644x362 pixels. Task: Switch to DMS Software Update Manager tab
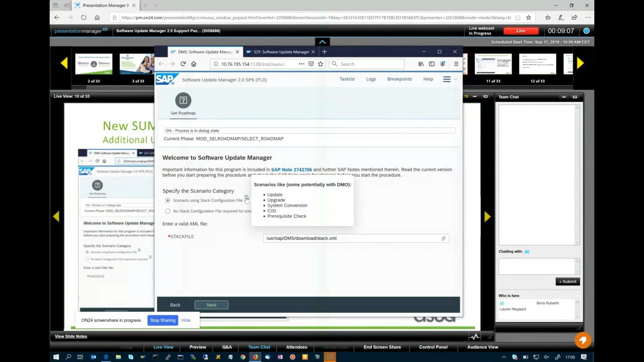[205, 51]
